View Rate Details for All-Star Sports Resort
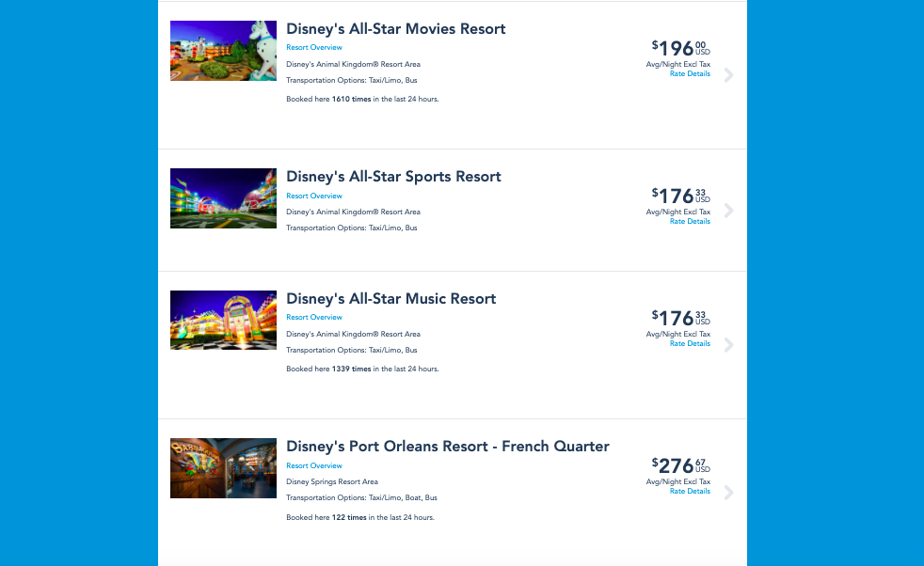The width and height of the screenshot is (924, 566). pos(690,222)
